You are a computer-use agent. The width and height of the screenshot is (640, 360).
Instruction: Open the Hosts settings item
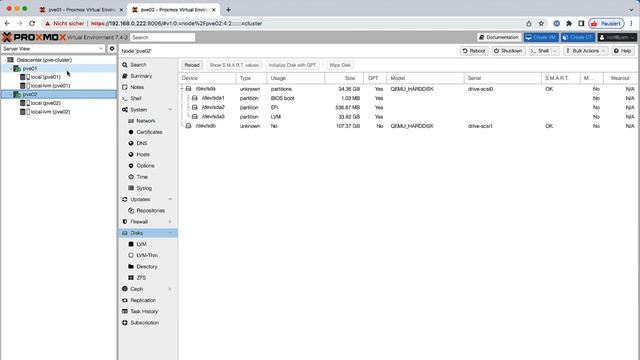(143, 155)
